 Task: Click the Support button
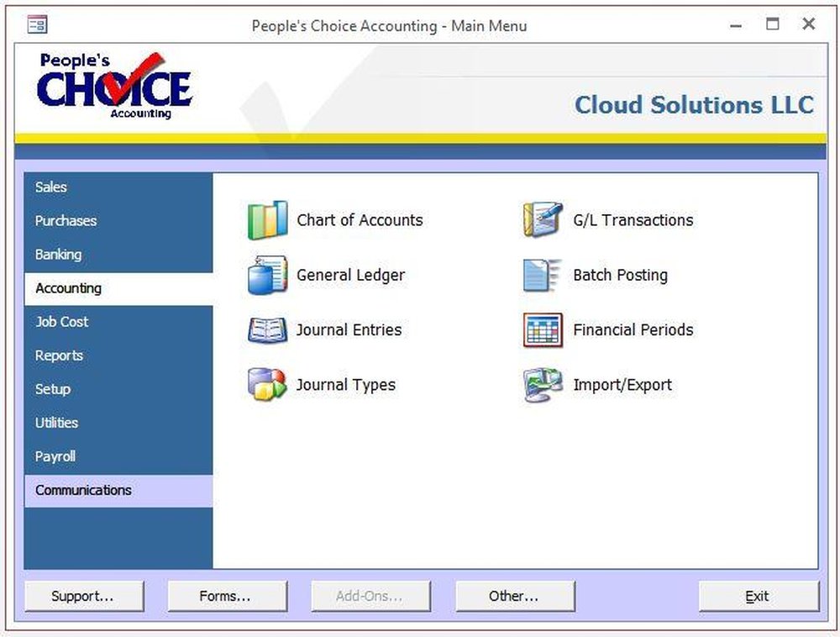coord(84,596)
